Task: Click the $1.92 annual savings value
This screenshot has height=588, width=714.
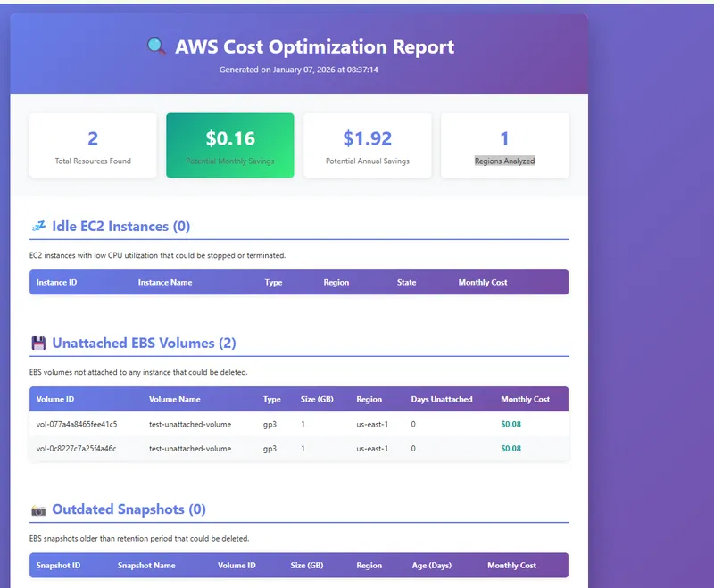Action: 368,138
